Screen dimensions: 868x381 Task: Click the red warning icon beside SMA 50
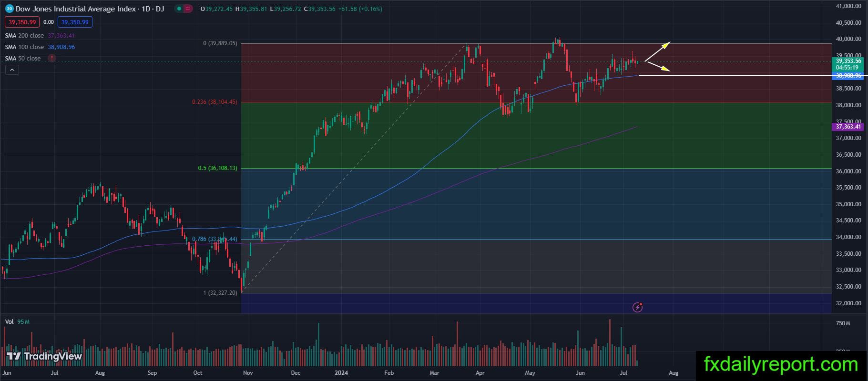[x=51, y=58]
